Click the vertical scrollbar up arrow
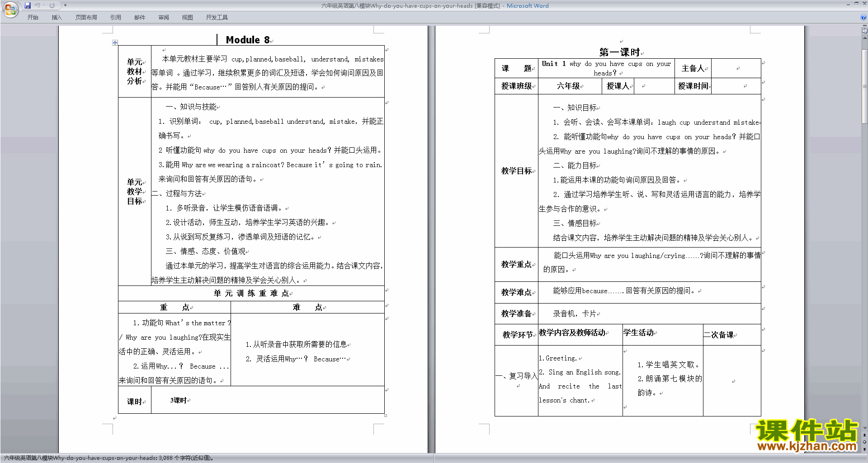 point(865,38)
